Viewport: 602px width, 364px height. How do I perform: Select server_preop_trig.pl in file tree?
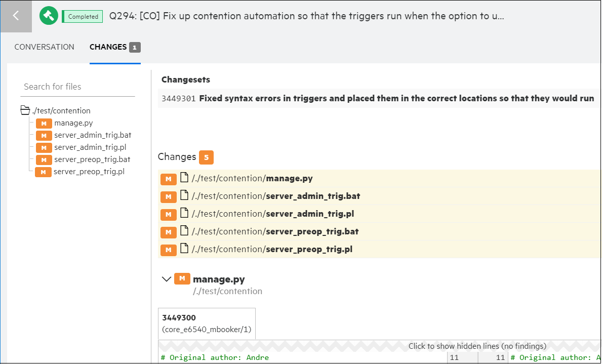click(89, 172)
